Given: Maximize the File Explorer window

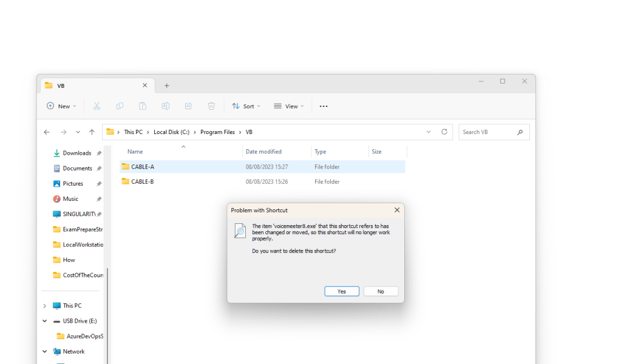Looking at the screenshot, I should click(503, 81).
